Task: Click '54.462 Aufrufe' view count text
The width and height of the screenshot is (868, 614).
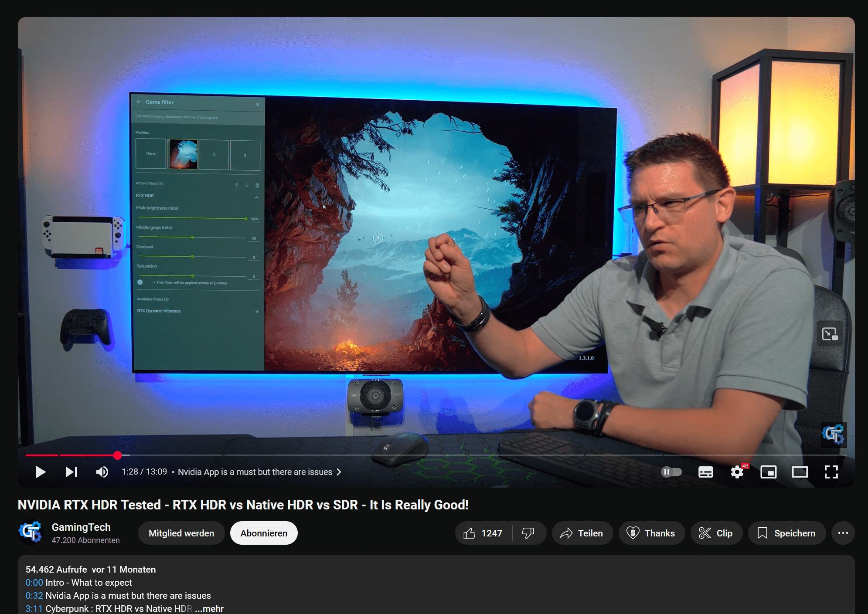Action: click(x=56, y=570)
